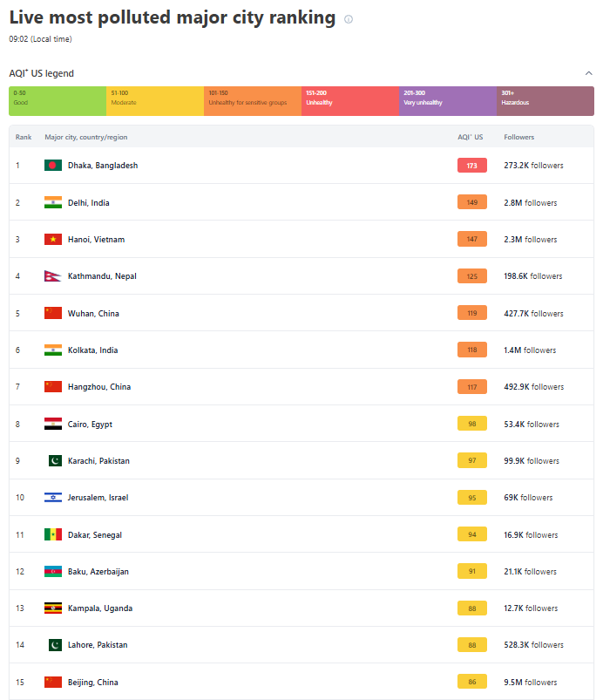Click the Senegal flag beside Dakar

(x=53, y=535)
